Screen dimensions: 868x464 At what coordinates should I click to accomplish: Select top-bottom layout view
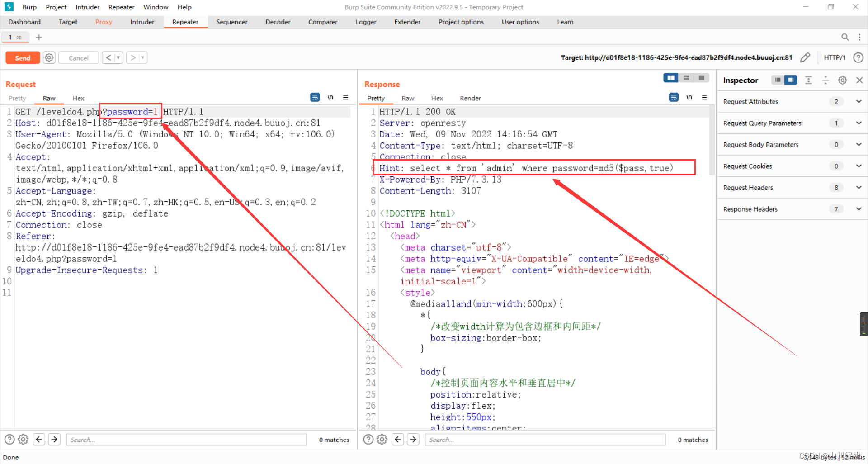(686, 78)
